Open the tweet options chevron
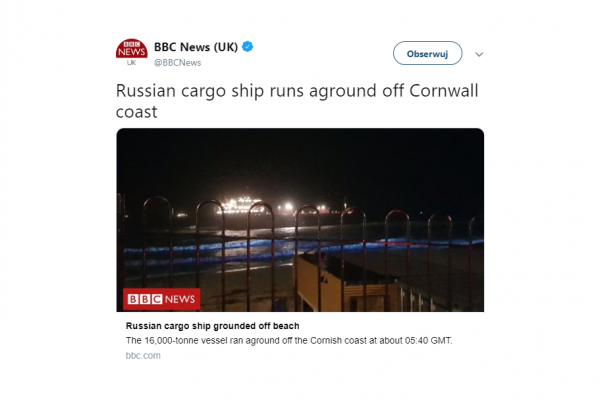The height and width of the screenshot is (400, 600). (x=479, y=54)
